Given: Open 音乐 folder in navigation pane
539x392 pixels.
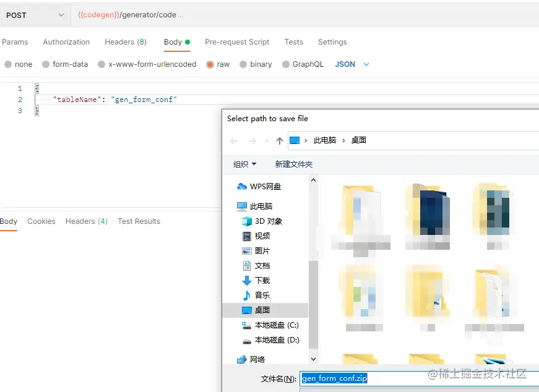Looking at the screenshot, I should tap(256, 296).
